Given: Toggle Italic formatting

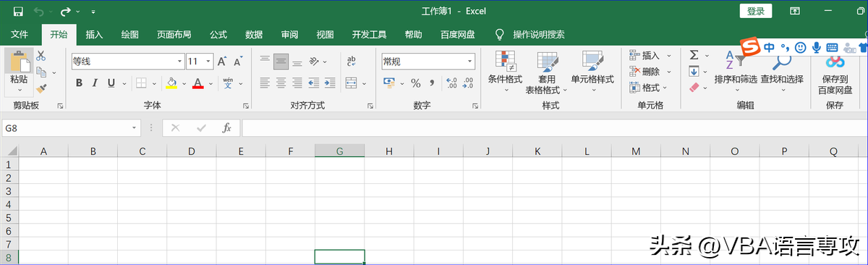Looking at the screenshot, I should click(95, 83).
